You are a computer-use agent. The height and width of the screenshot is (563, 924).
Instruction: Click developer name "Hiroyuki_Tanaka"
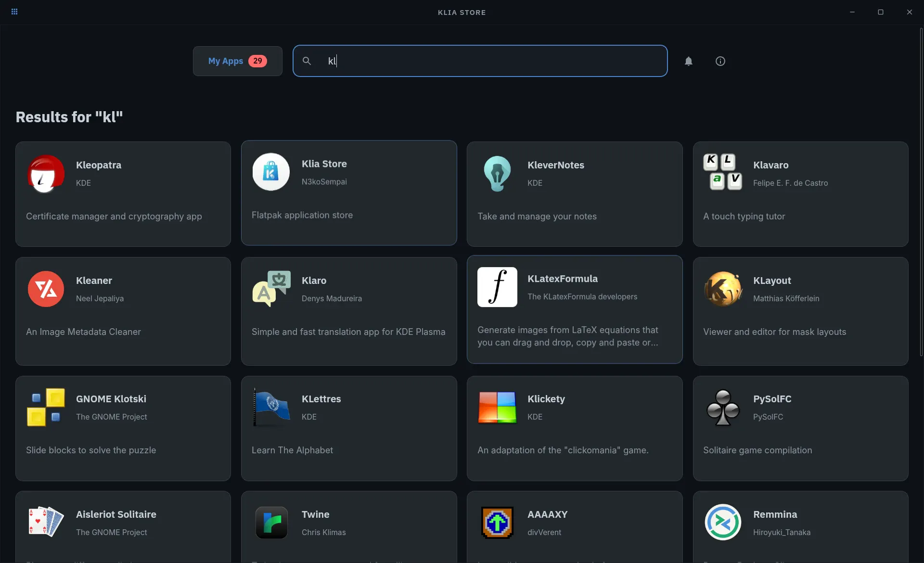click(x=782, y=533)
